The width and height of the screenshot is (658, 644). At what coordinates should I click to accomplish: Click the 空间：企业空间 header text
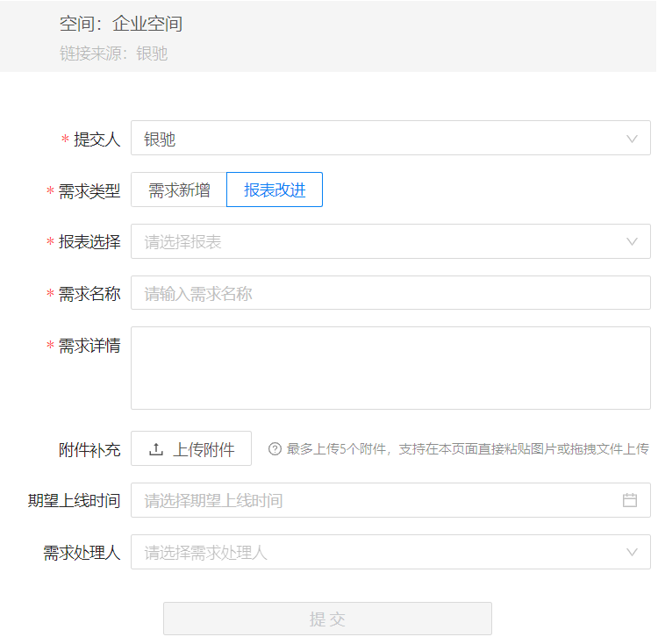121,24
